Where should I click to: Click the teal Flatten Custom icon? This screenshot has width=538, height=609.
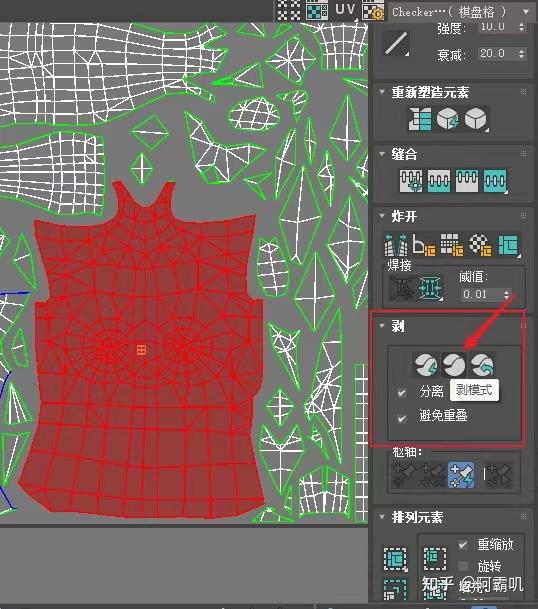click(x=508, y=245)
